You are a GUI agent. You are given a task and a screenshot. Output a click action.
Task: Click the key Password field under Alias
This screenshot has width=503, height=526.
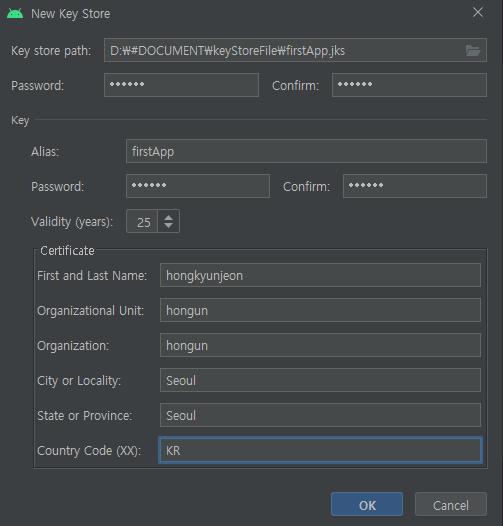pos(198,186)
